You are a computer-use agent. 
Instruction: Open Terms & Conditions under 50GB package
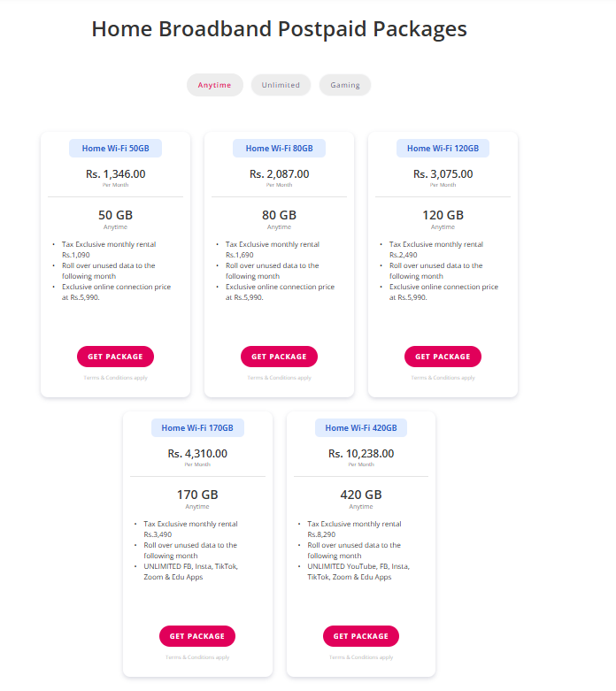[116, 378]
